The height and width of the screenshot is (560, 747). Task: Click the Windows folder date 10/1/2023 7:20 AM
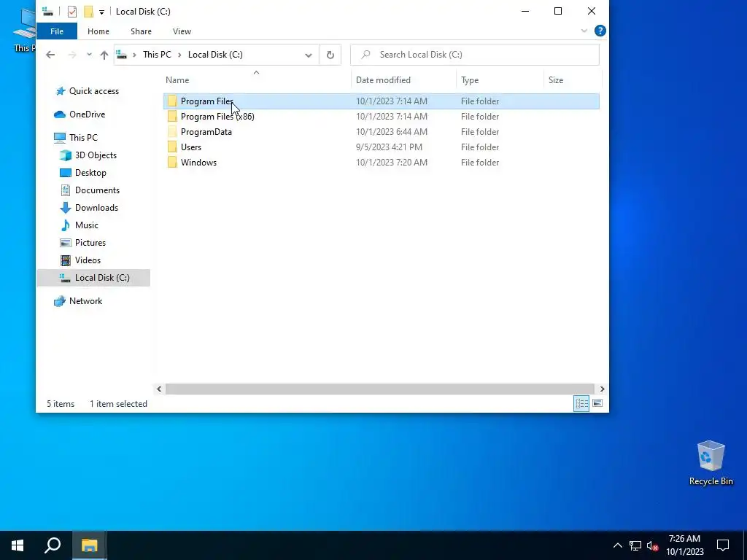pyautogui.click(x=392, y=163)
